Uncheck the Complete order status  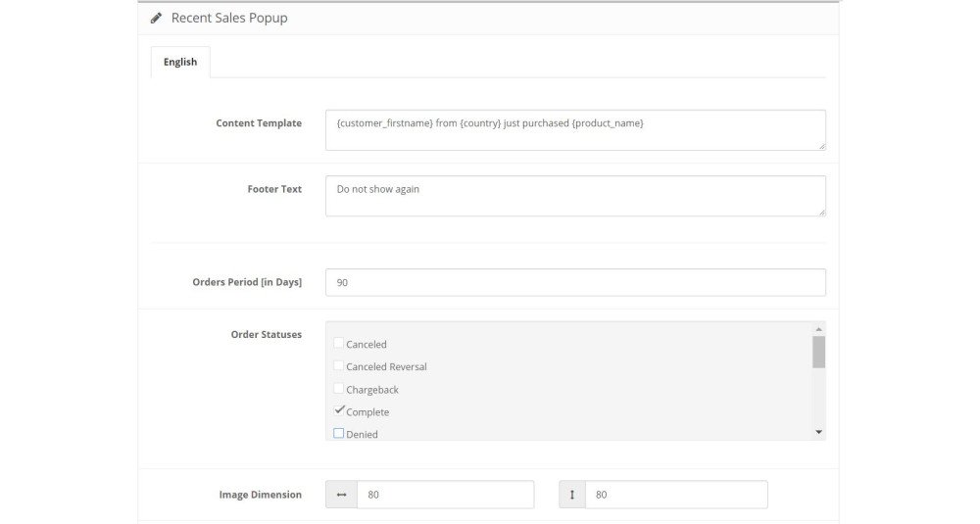(x=339, y=410)
